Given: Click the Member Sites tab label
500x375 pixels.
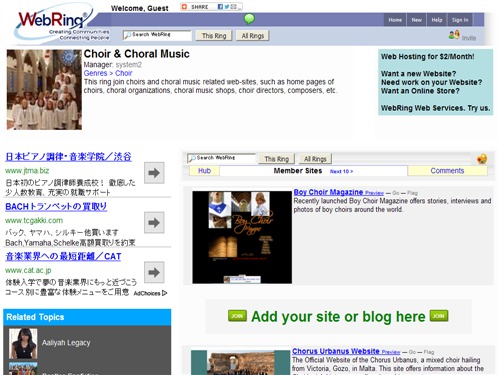Looking at the screenshot, I should tap(298, 171).
